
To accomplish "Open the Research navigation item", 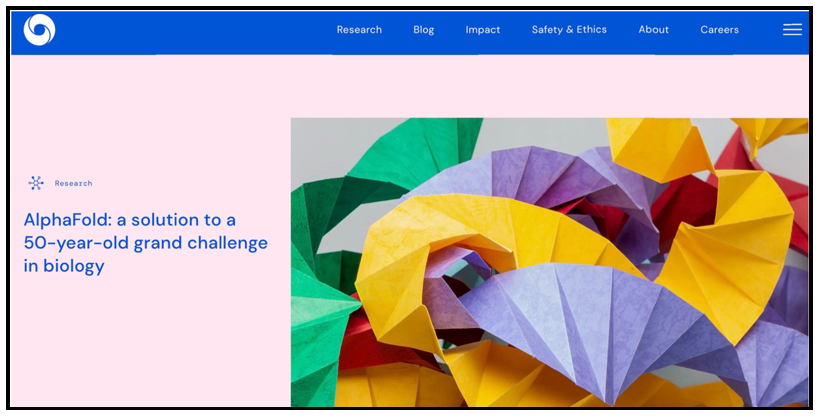I will [x=359, y=30].
